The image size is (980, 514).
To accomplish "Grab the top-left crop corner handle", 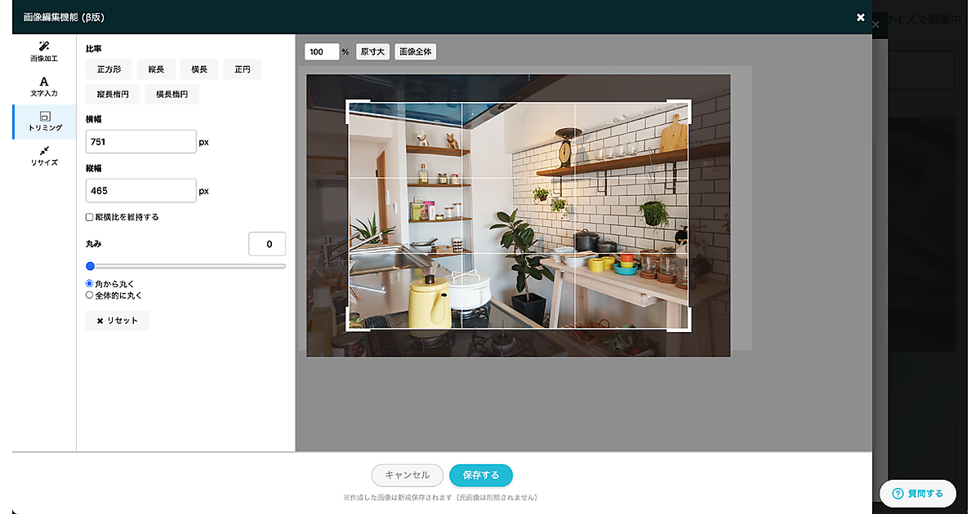I will tap(350, 103).
